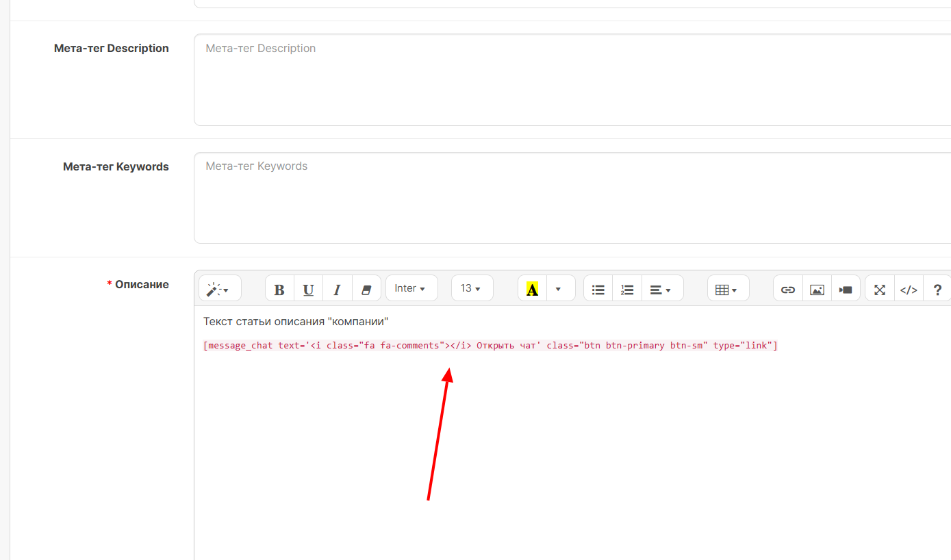Expand the text color options arrow

tap(559, 289)
